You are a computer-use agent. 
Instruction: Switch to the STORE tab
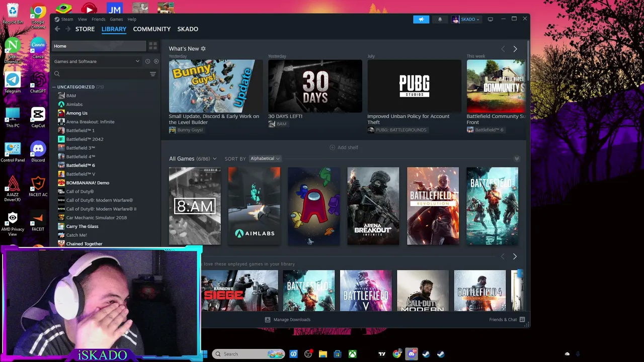point(85,29)
